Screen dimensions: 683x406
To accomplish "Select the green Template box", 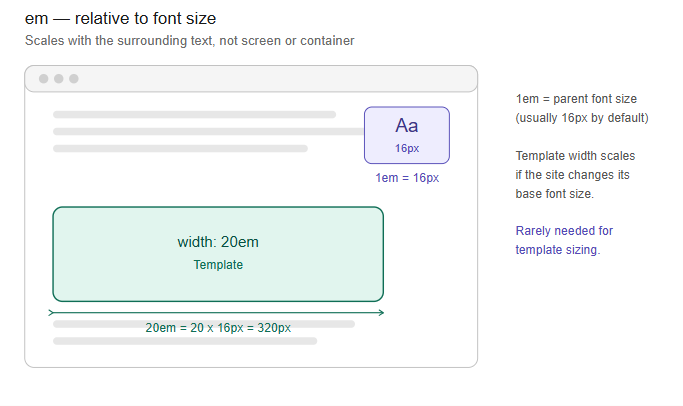I will [218, 254].
